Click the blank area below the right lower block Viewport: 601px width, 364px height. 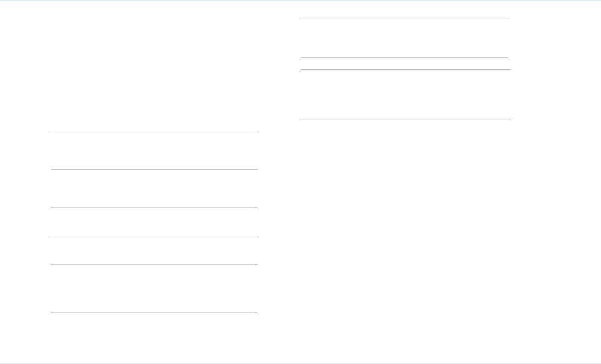(405, 227)
